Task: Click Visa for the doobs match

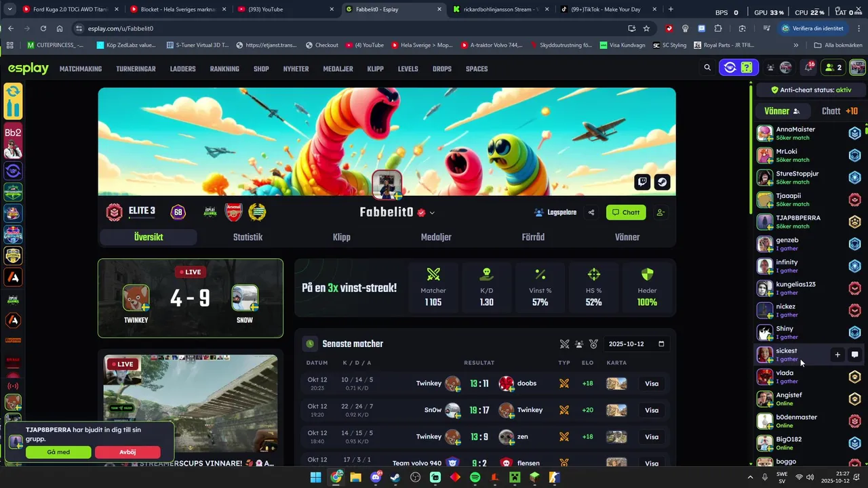Action: coord(652,384)
